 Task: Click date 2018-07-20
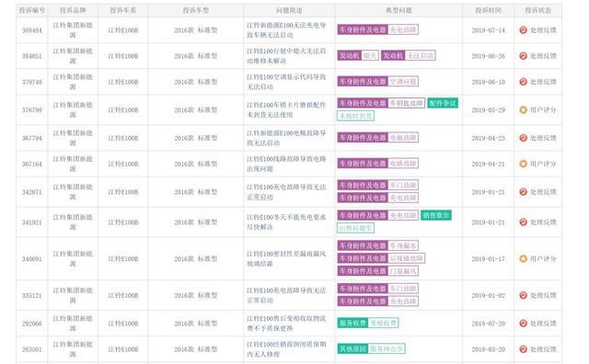click(x=489, y=324)
